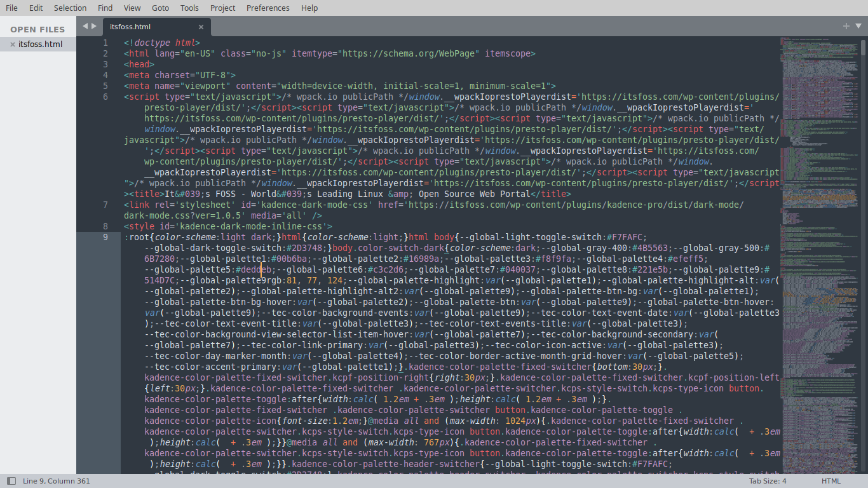Switch to the itsfoss.html tab

click(131, 27)
